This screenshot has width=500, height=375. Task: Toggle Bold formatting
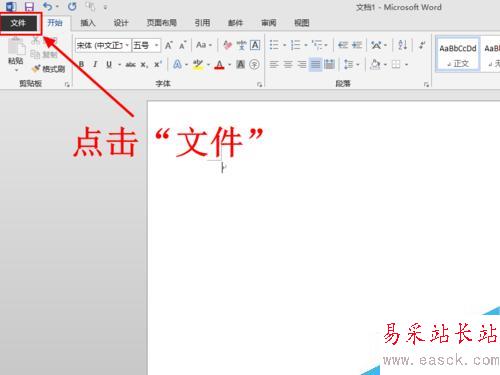pos(81,64)
